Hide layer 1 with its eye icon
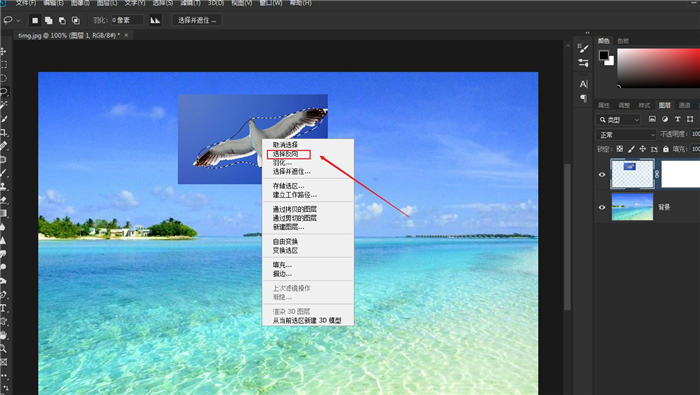This screenshot has width=700, height=395. click(x=602, y=175)
